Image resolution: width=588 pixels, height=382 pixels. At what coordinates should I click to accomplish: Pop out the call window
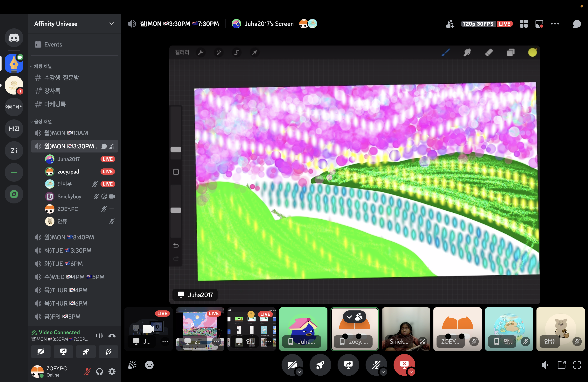tap(561, 365)
